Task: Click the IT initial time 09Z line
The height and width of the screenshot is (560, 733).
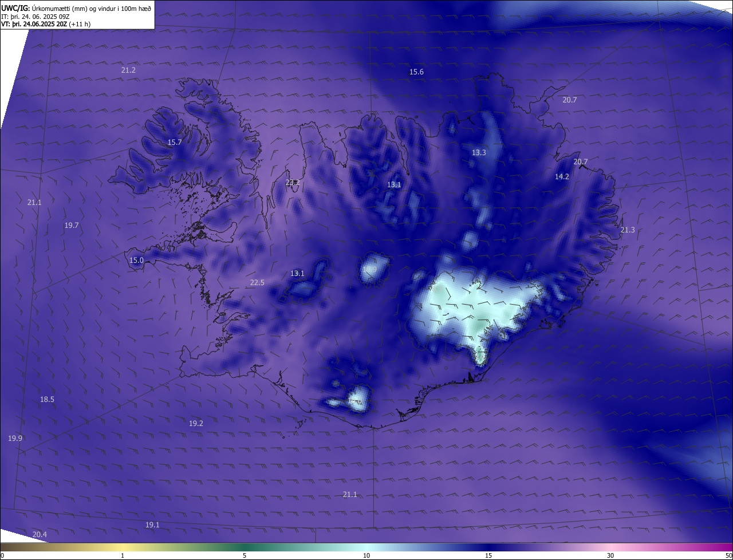Action: [36, 17]
